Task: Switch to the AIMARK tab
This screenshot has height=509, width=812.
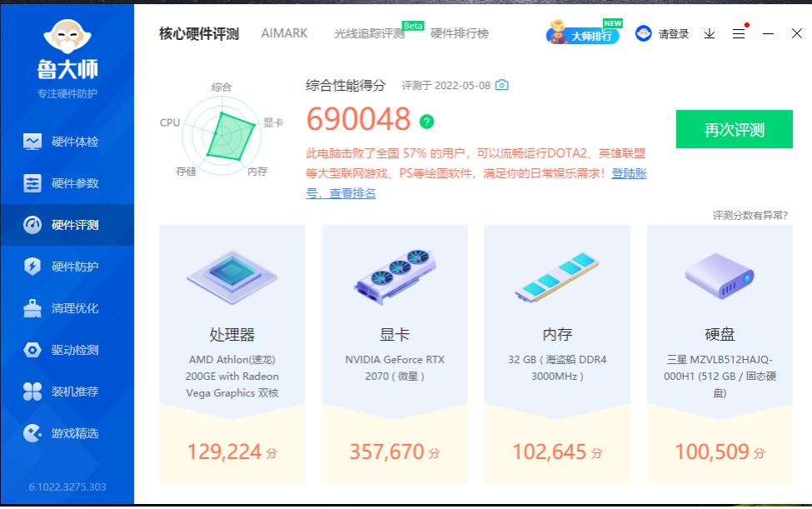Action: coord(284,32)
